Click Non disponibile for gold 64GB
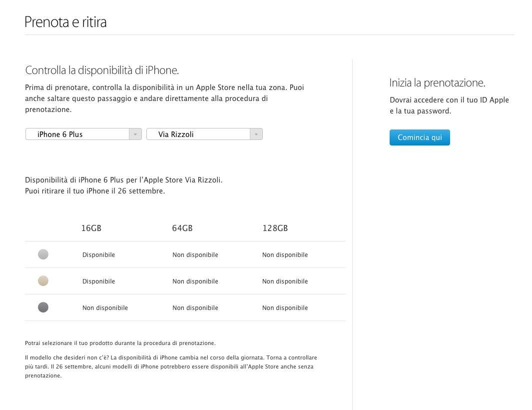 point(195,281)
